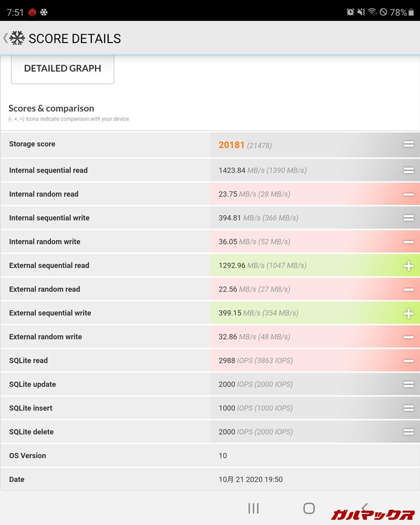Tap the SQLite update row label
The height and width of the screenshot is (525, 420).
(x=33, y=384)
